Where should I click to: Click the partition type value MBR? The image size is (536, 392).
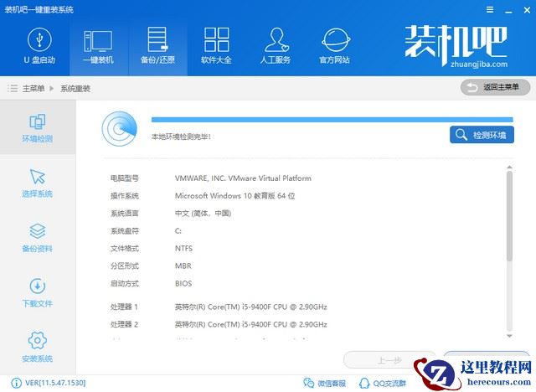click(183, 266)
